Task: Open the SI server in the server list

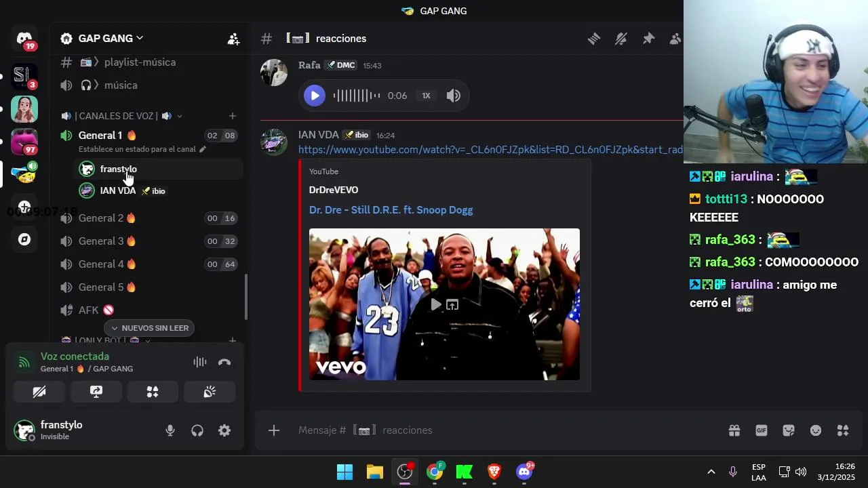Action: (x=24, y=75)
